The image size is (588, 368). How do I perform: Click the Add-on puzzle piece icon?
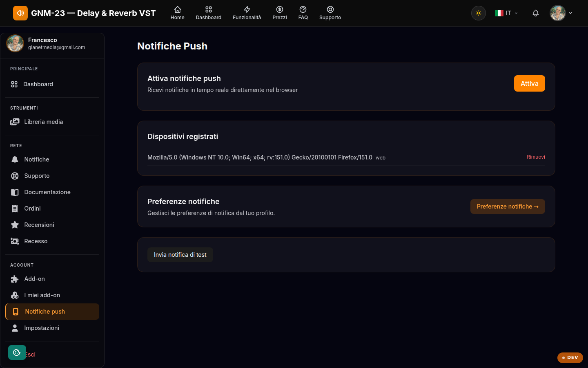click(15, 279)
